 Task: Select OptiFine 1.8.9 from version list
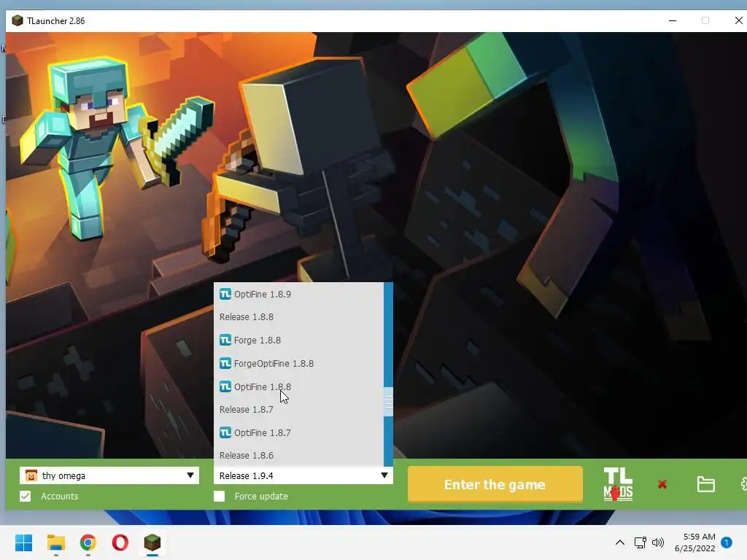point(298,294)
